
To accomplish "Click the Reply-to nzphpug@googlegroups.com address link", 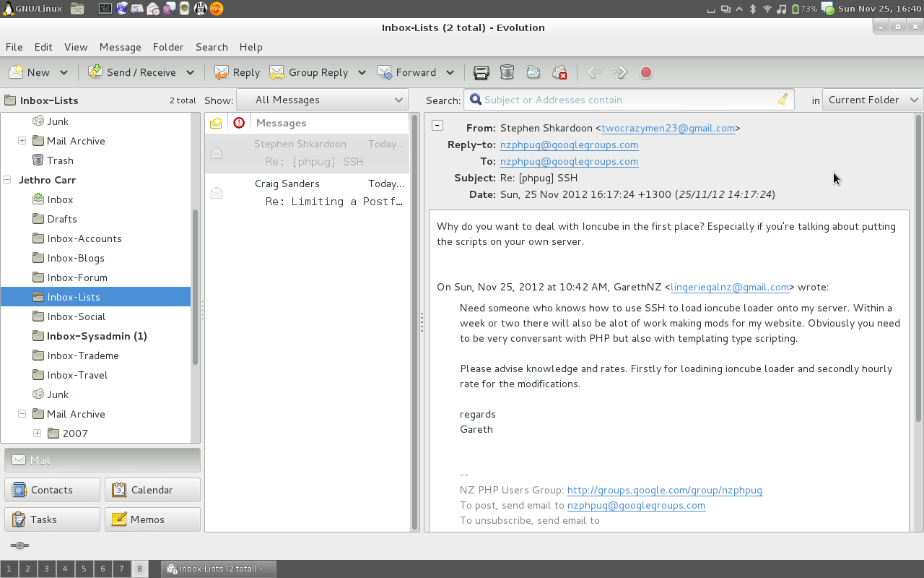I will (569, 144).
